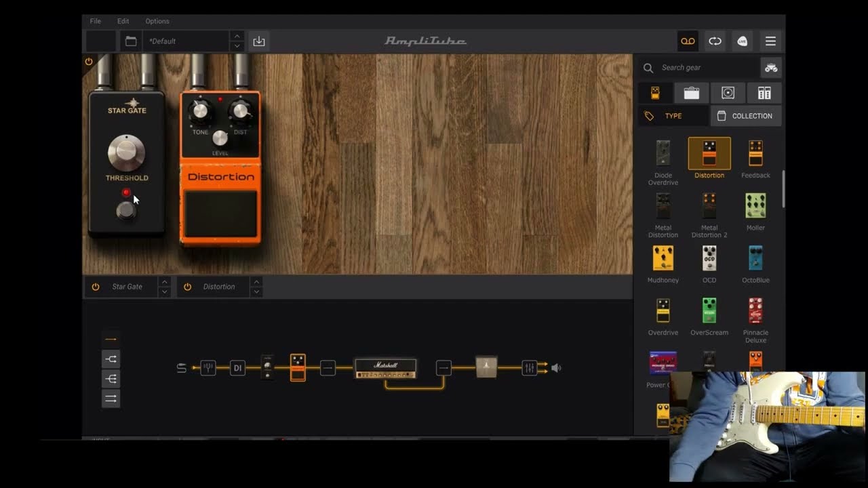Click the Distortion pedal Tone knob
The image size is (868, 488).
(x=200, y=112)
